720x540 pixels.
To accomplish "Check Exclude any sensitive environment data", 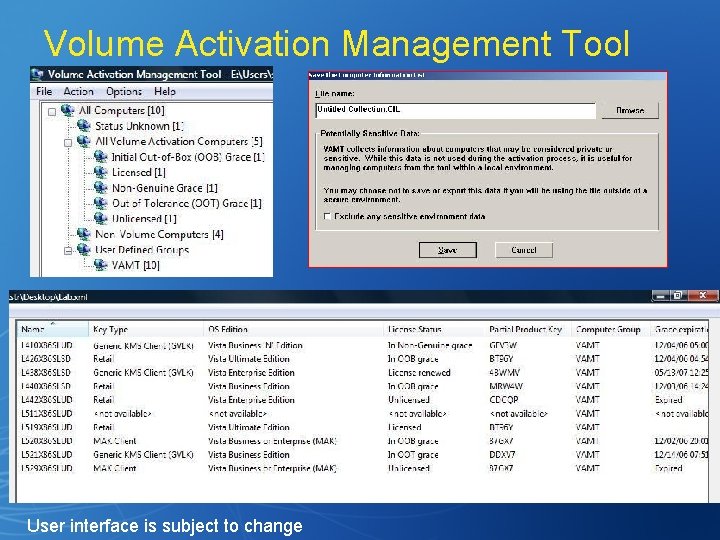I will pos(327,216).
